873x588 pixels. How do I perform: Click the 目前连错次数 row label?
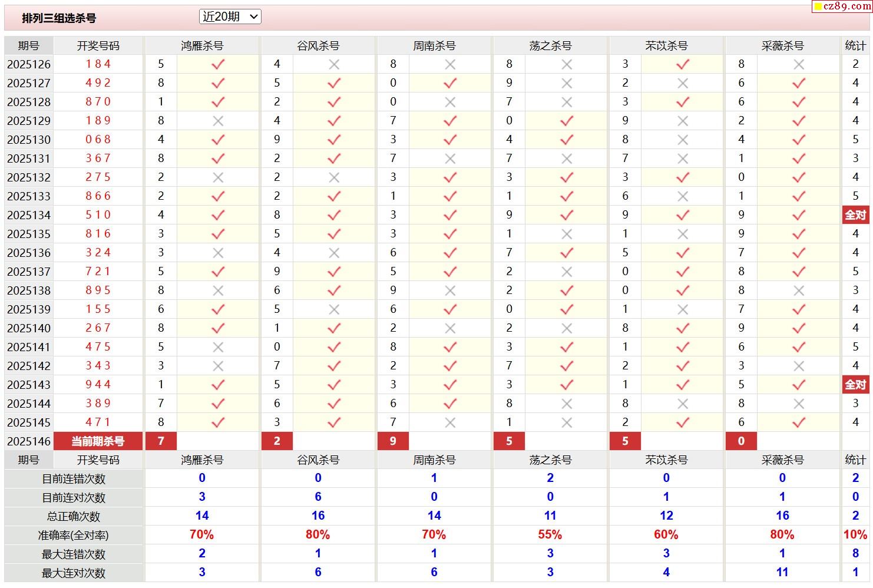(74, 479)
